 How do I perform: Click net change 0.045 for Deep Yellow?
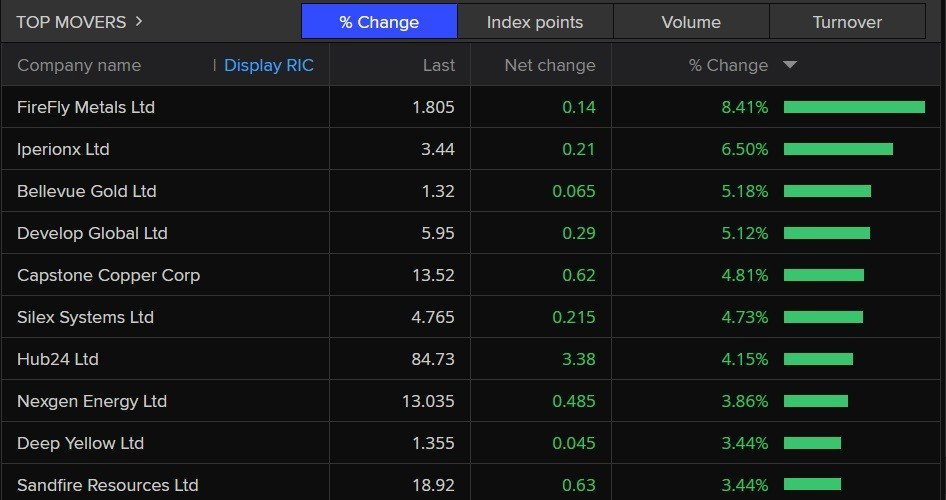tap(574, 443)
